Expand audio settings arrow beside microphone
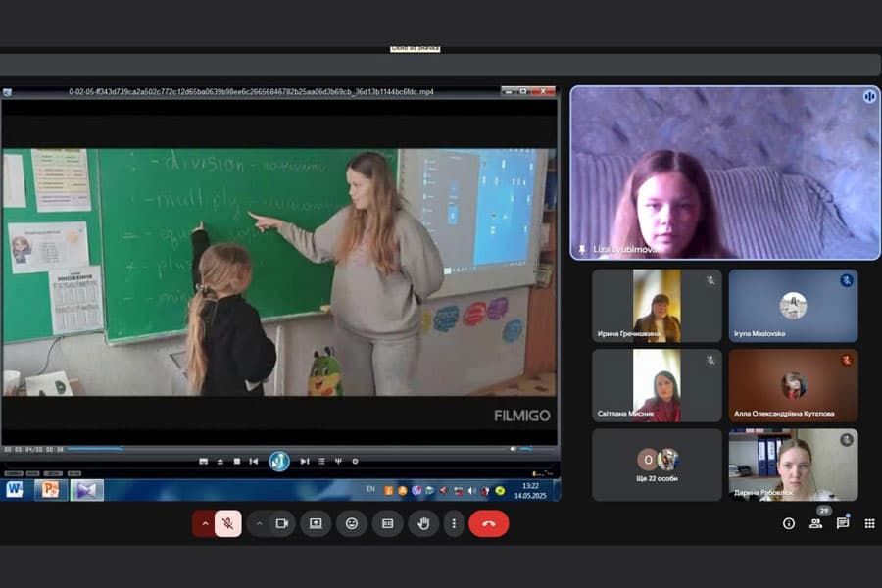Screen dimensions: 882x588 coord(205,524)
